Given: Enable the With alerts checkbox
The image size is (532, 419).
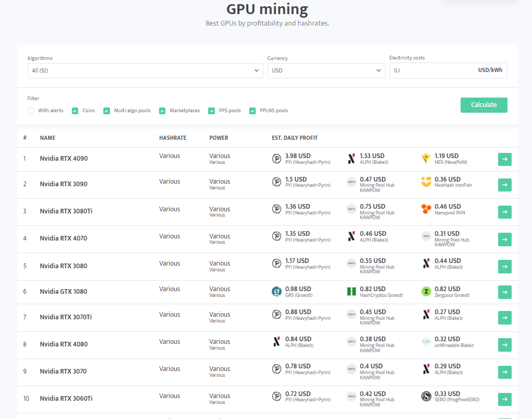Looking at the screenshot, I should pos(31,111).
